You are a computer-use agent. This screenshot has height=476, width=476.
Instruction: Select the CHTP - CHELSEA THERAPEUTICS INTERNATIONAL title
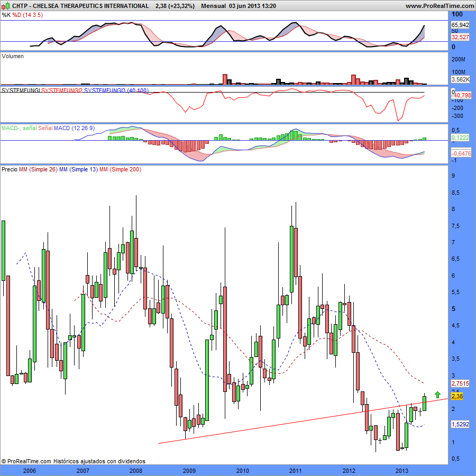pyautogui.click(x=80, y=6)
